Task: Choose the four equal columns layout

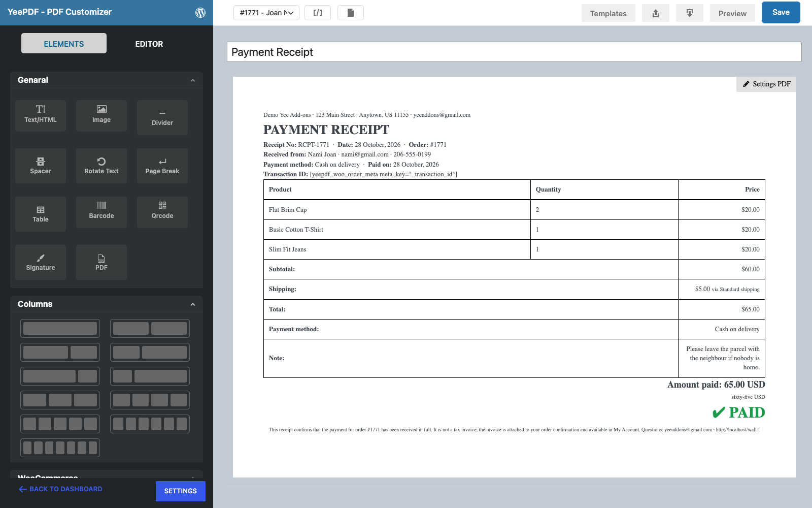Action: (150, 400)
